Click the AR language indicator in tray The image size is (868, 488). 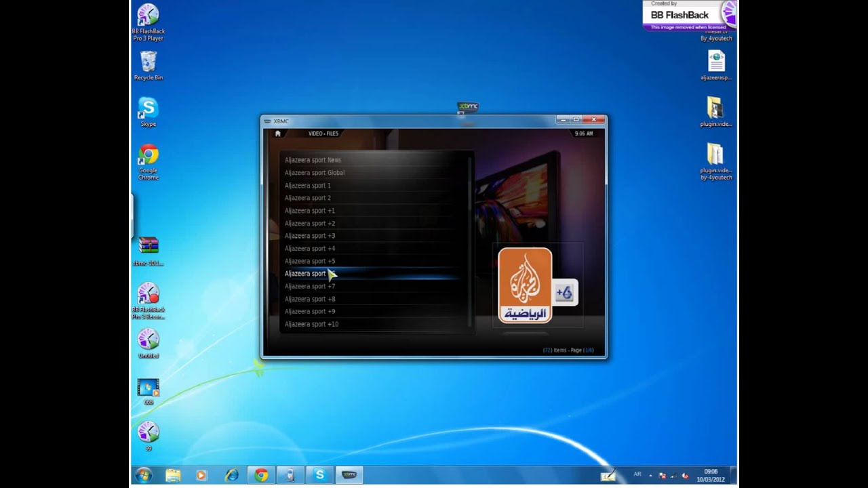[637, 474]
